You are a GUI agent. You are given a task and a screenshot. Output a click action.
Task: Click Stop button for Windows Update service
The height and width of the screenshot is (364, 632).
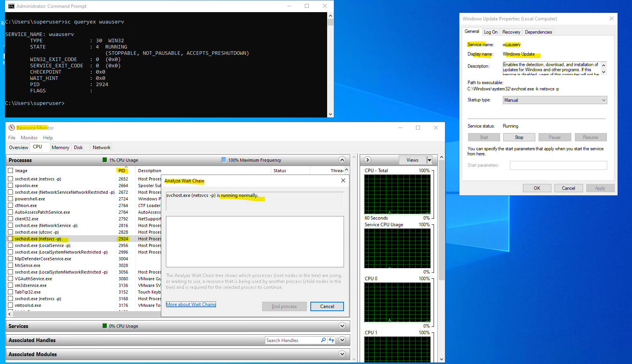(519, 137)
